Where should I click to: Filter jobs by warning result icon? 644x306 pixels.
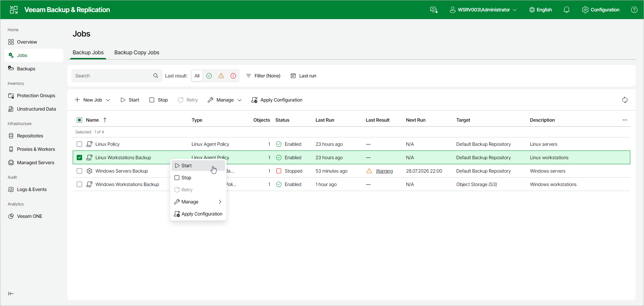click(x=221, y=76)
